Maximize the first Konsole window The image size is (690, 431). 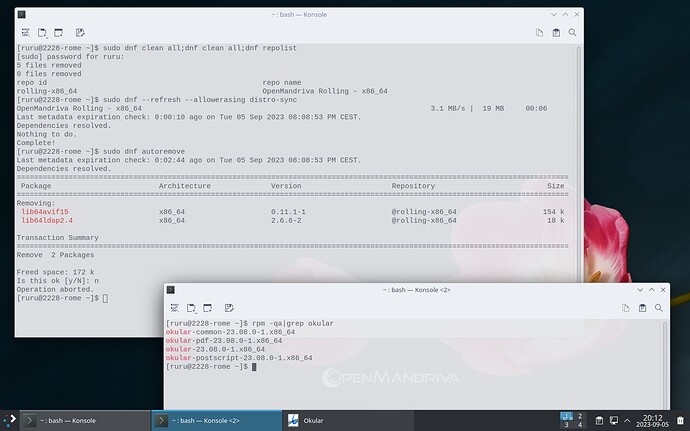(x=565, y=15)
